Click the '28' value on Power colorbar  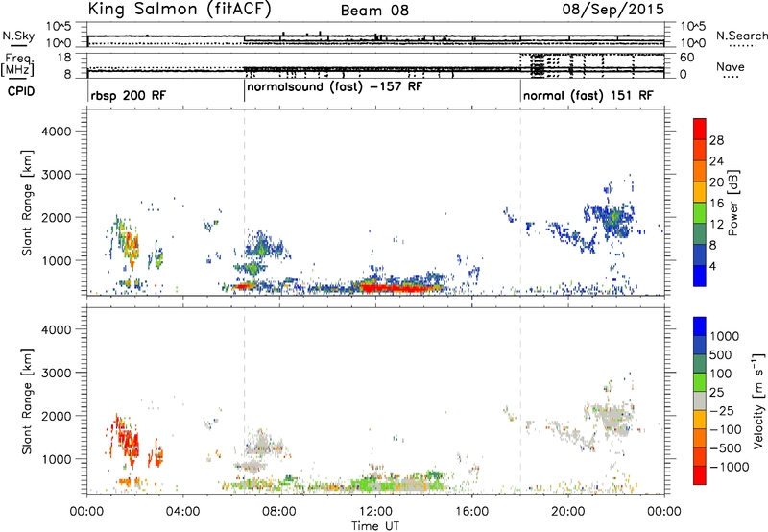click(x=716, y=140)
